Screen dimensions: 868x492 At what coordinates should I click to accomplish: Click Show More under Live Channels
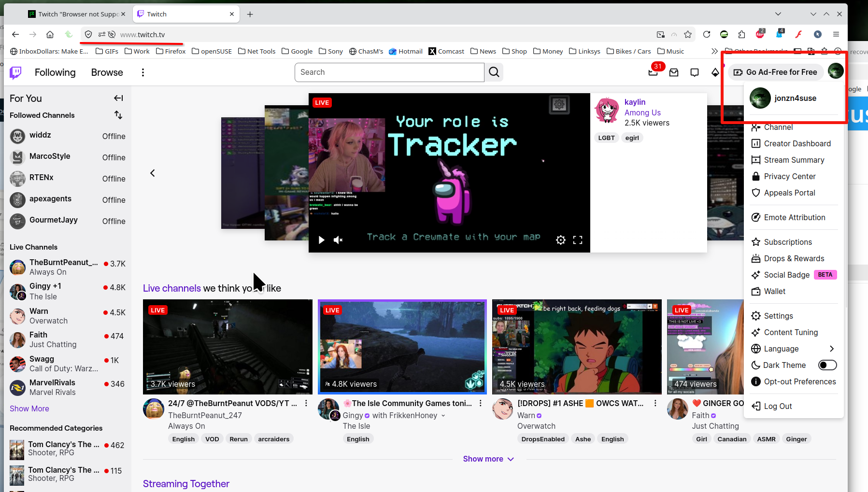(29, 408)
